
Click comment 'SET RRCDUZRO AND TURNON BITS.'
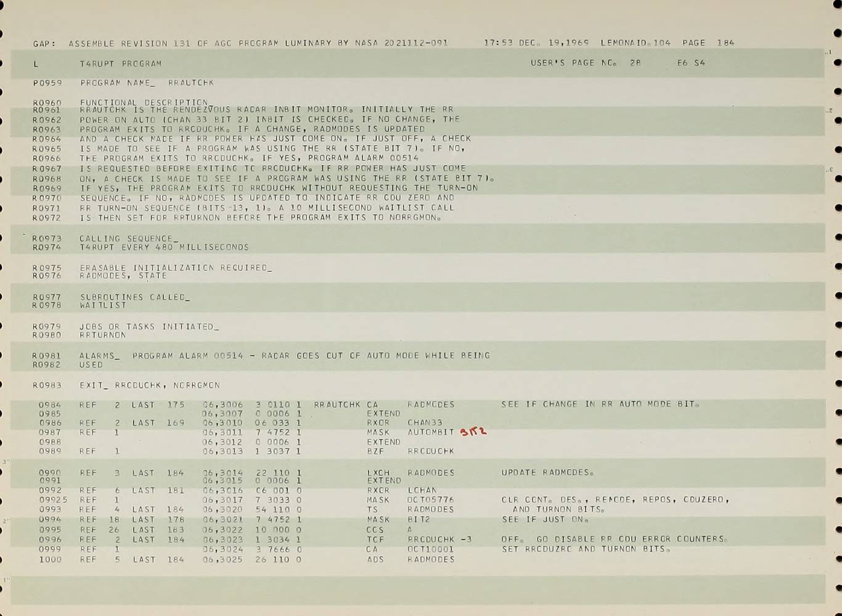586,548
